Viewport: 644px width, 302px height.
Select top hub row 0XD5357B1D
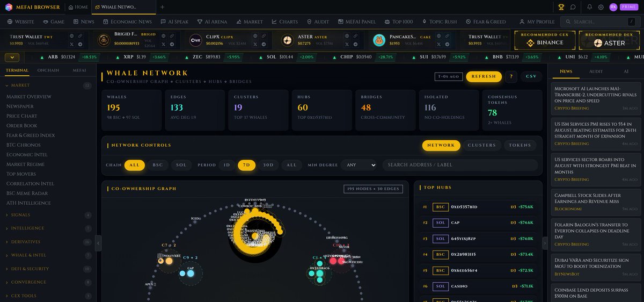click(x=478, y=207)
